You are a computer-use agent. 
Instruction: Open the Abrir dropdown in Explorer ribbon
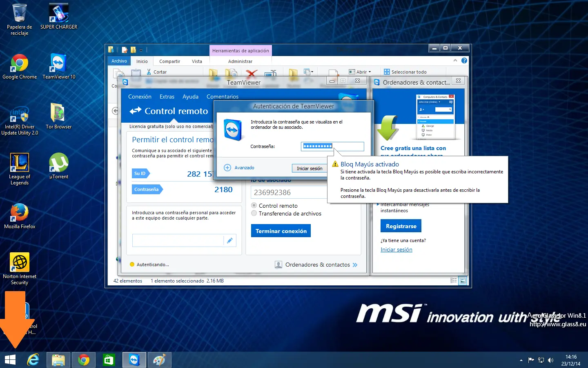pyautogui.click(x=360, y=72)
